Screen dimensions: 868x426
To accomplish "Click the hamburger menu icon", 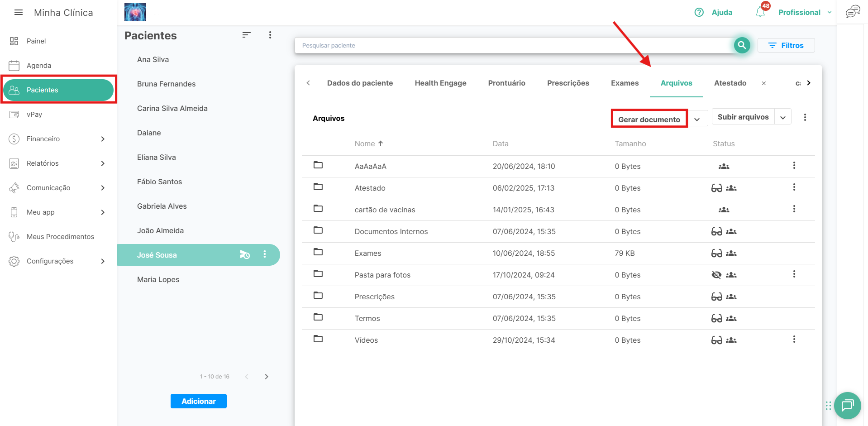I will click(19, 12).
